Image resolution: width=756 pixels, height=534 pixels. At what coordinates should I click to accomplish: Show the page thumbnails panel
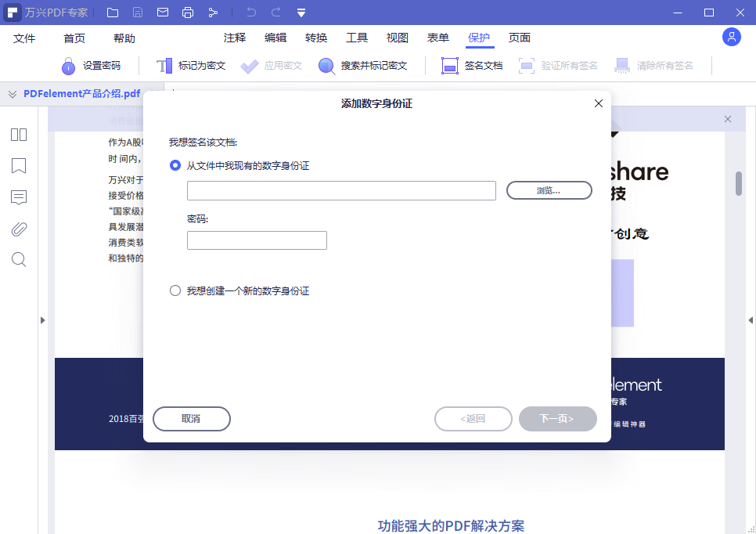coord(18,135)
